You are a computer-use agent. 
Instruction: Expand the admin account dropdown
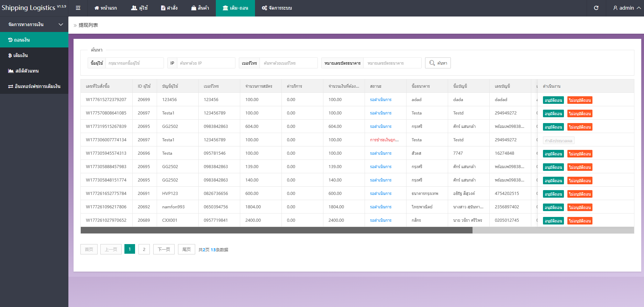[627, 8]
